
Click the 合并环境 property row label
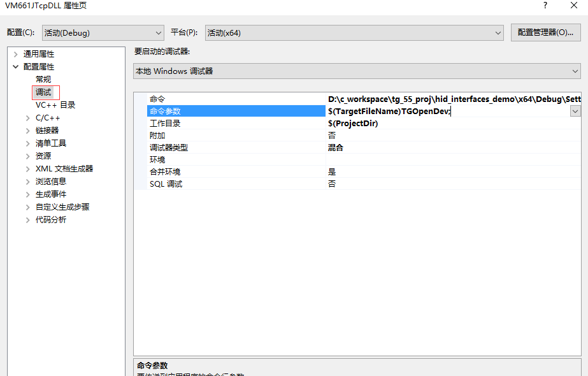[x=165, y=172]
